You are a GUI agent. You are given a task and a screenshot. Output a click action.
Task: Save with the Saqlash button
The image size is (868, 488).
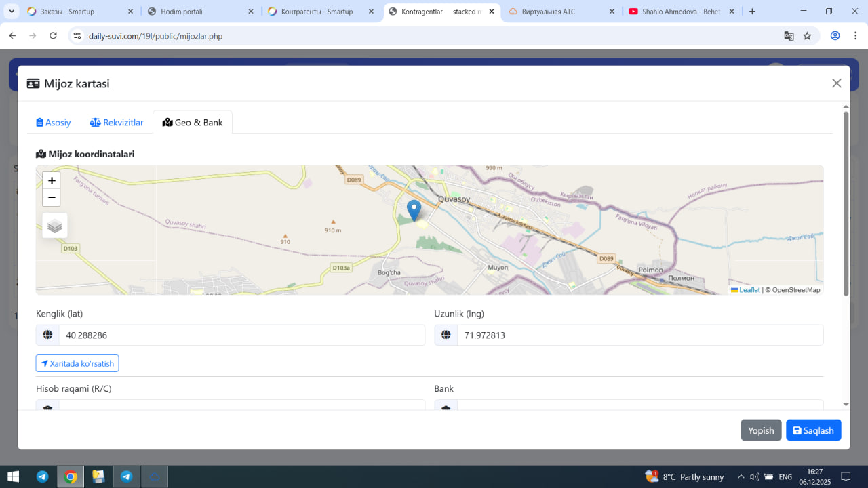tap(813, 430)
